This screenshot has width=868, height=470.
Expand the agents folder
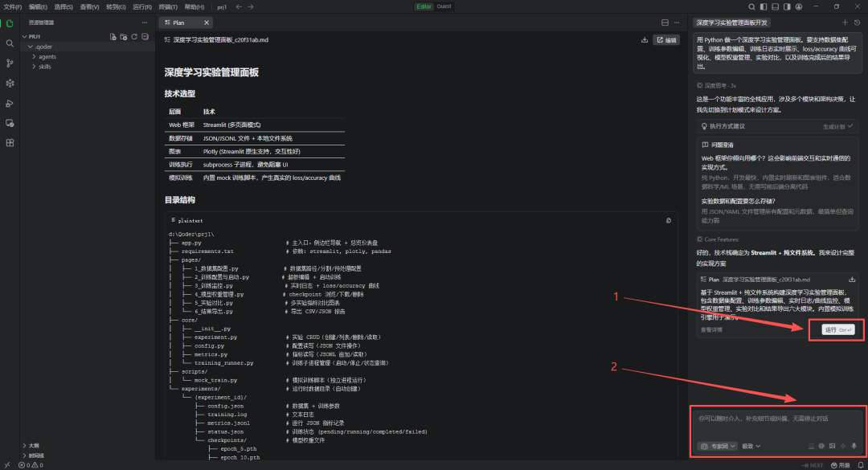(47, 57)
